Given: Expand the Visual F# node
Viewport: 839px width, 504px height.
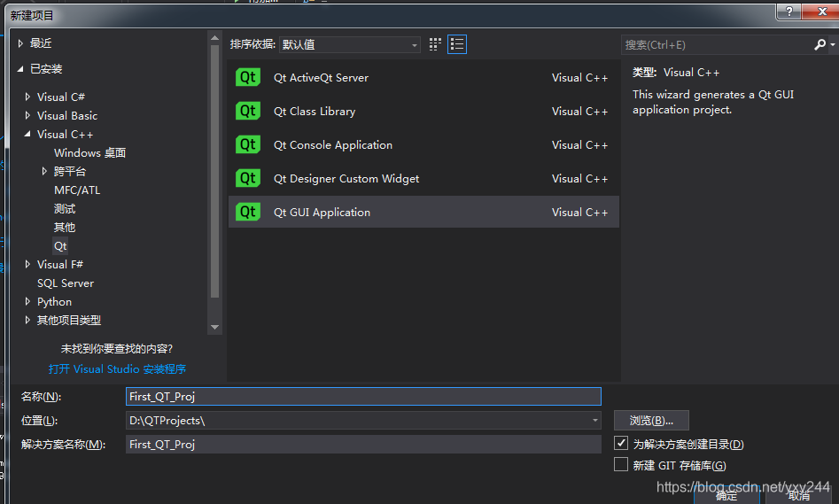Looking at the screenshot, I should [27, 264].
